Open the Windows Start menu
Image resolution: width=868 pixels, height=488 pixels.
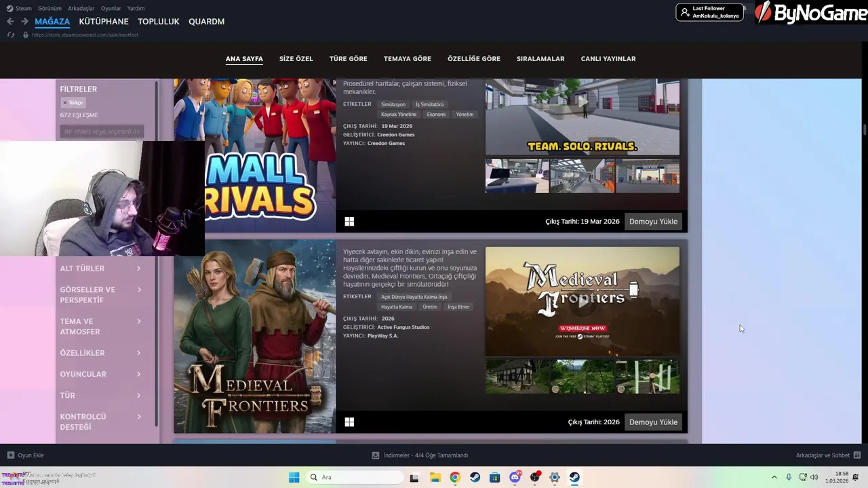294,477
